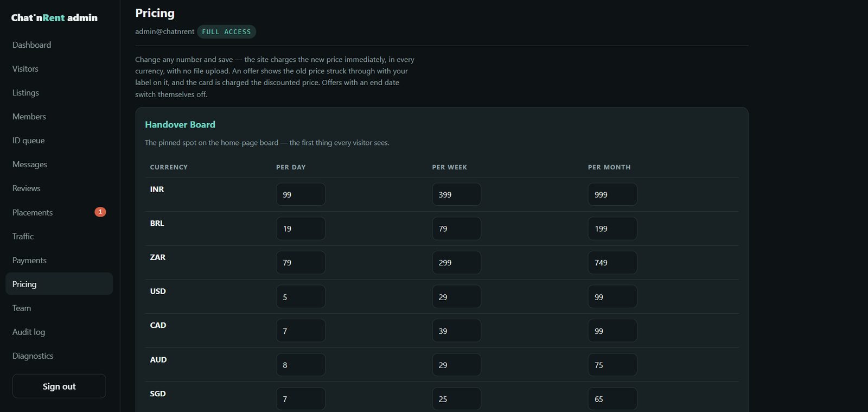Image resolution: width=868 pixels, height=412 pixels.
Task: Change AUD per week price input
Action: point(456,365)
